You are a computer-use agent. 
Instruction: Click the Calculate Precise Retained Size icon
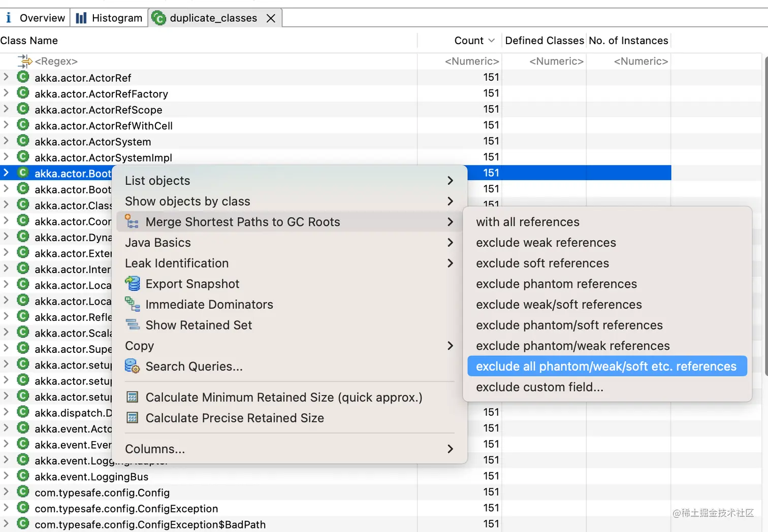(x=133, y=418)
